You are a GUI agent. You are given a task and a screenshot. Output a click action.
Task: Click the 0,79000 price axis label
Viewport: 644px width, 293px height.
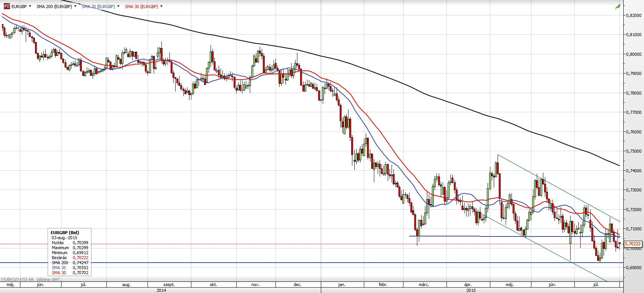(634, 73)
